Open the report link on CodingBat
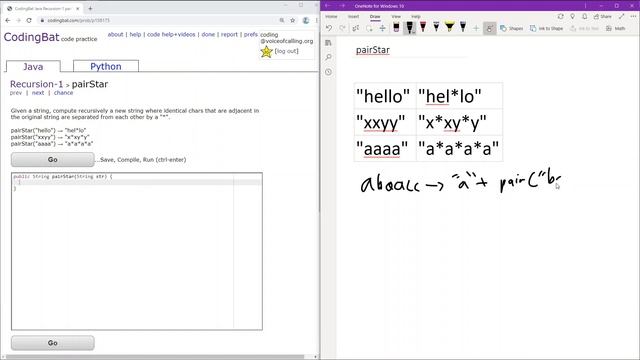Viewport: 640px width, 360px height. click(229, 34)
